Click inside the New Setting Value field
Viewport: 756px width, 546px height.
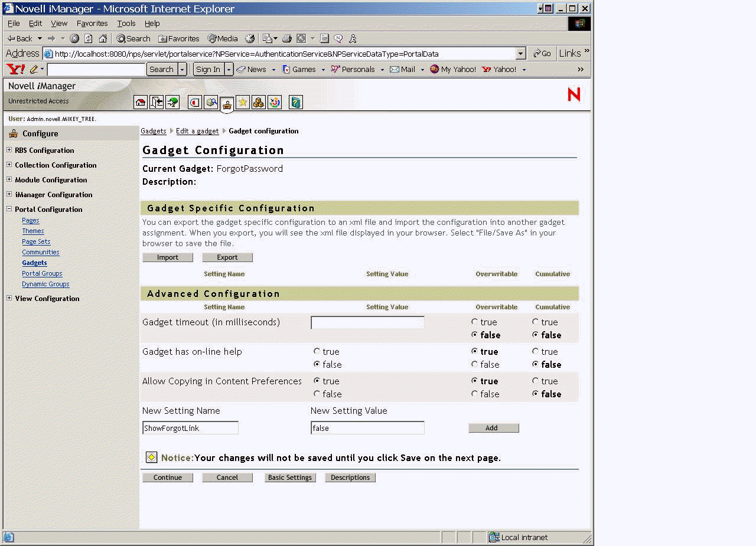pyautogui.click(x=367, y=427)
